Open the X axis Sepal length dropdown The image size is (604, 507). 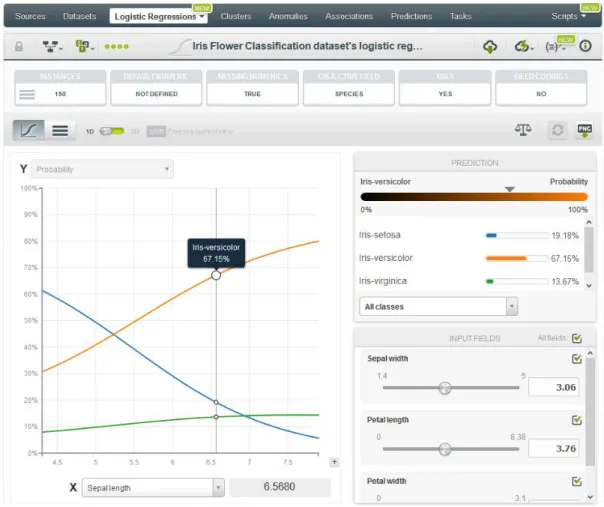(153, 488)
